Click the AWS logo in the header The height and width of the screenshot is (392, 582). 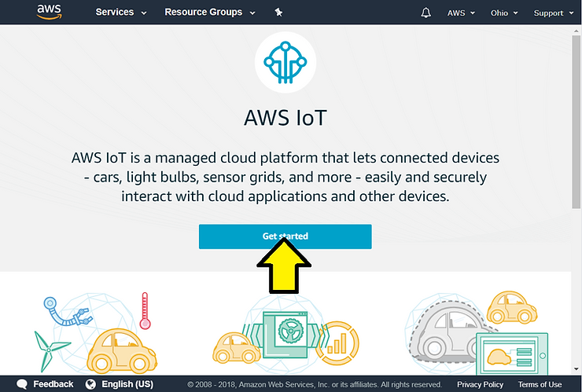(49, 13)
